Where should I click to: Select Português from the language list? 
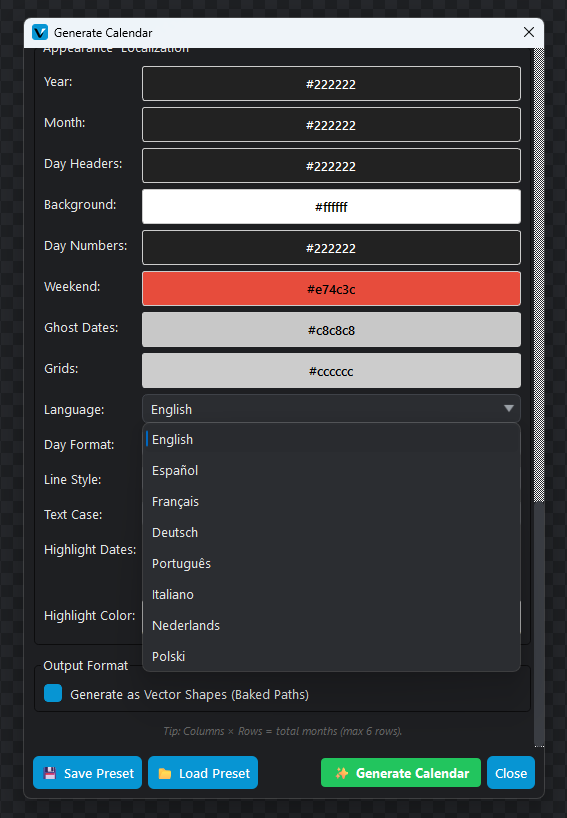(x=331, y=563)
